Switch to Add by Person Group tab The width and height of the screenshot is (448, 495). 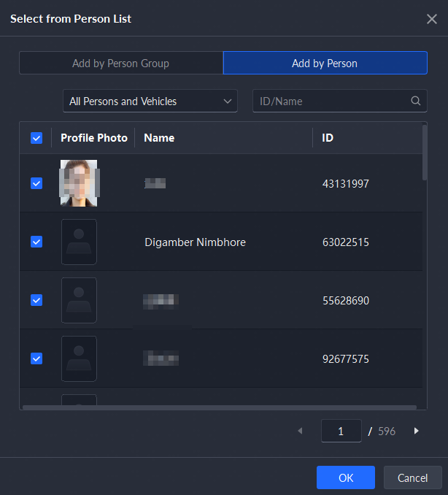tap(121, 64)
